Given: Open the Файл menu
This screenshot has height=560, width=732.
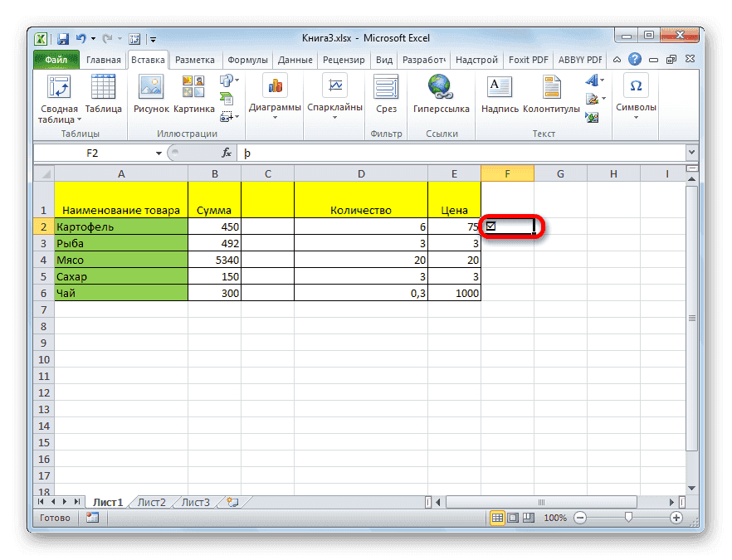Looking at the screenshot, I should (56, 59).
